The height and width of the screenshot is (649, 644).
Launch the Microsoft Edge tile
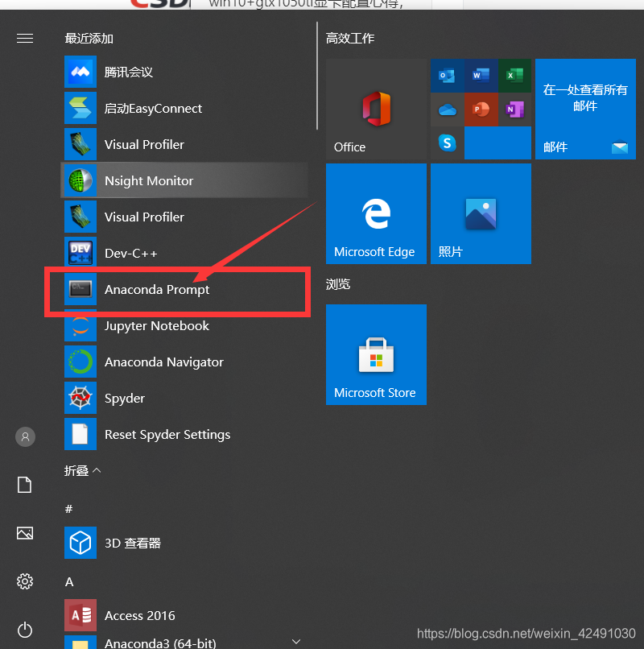tap(376, 213)
